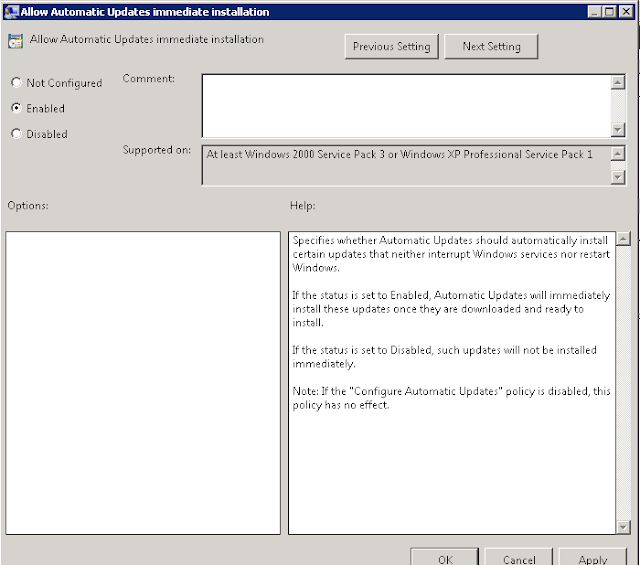Maximize the policy dialog window

pyautogui.click(x=609, y=11)
